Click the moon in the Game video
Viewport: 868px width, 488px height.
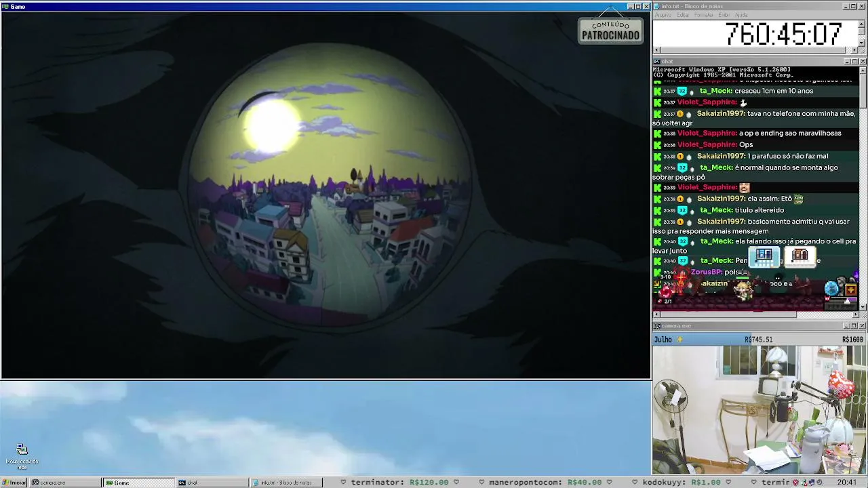[273, 125]
